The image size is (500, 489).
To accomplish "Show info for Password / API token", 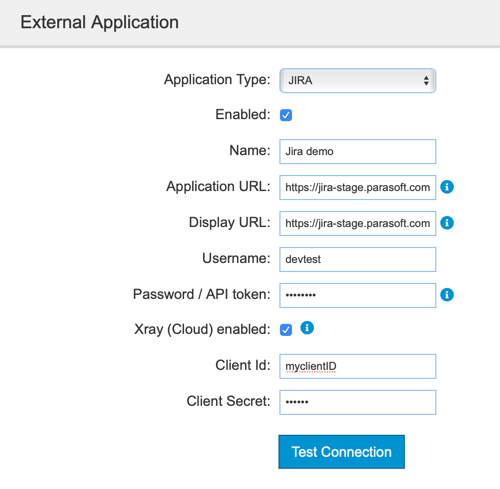I will point(447,295).
